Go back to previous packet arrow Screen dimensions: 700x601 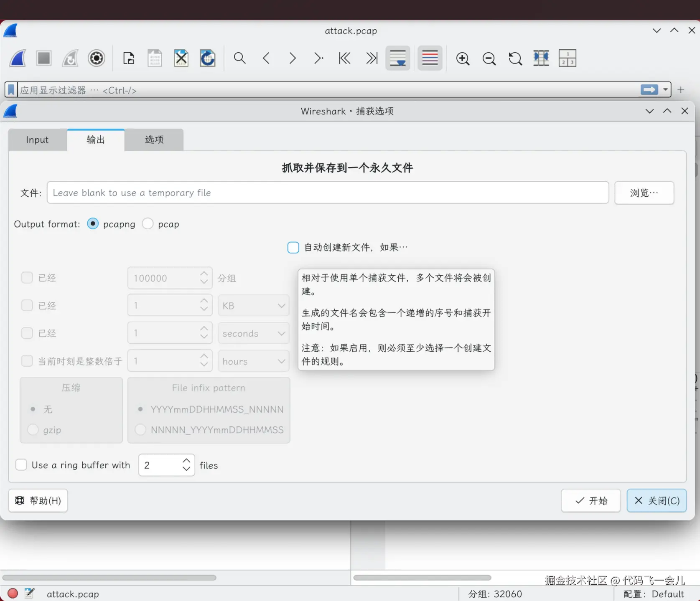[x=266, y=58]
